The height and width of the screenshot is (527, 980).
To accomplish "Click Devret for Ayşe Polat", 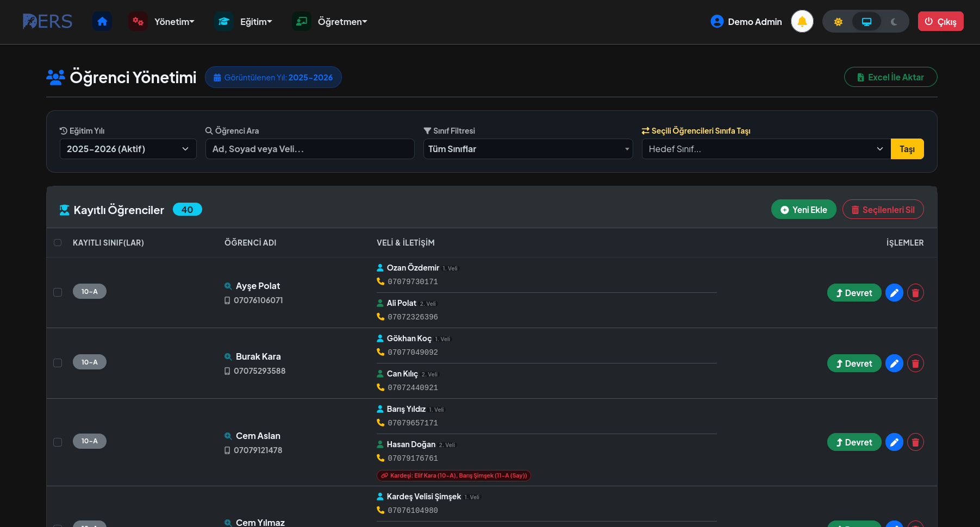I will [x=854, y=293].
